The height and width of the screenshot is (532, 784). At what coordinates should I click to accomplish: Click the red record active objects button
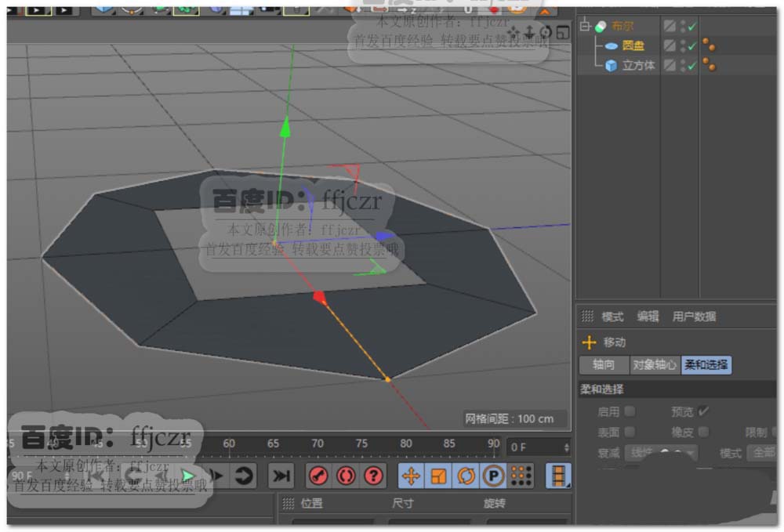tap(318, 476)
